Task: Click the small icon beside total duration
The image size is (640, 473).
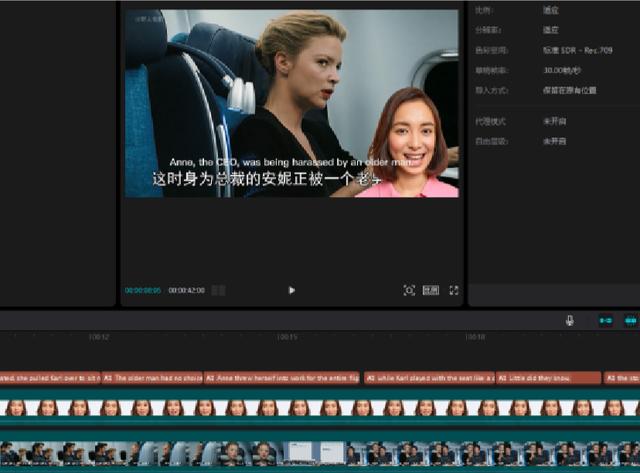Action: (218, 290)
